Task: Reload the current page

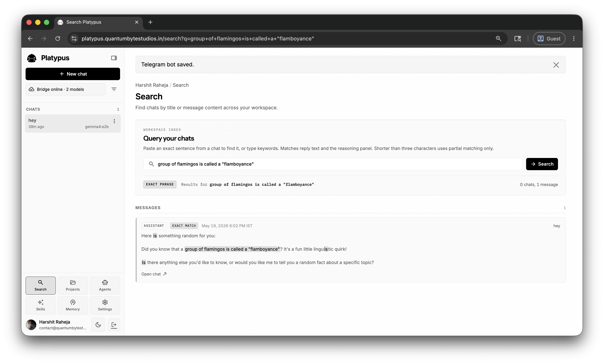Action: point(58,39)
